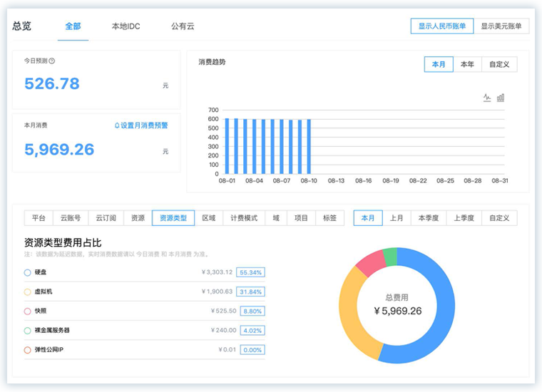Click the bell icon beside 设置月消费预警

tap(117, 125)
